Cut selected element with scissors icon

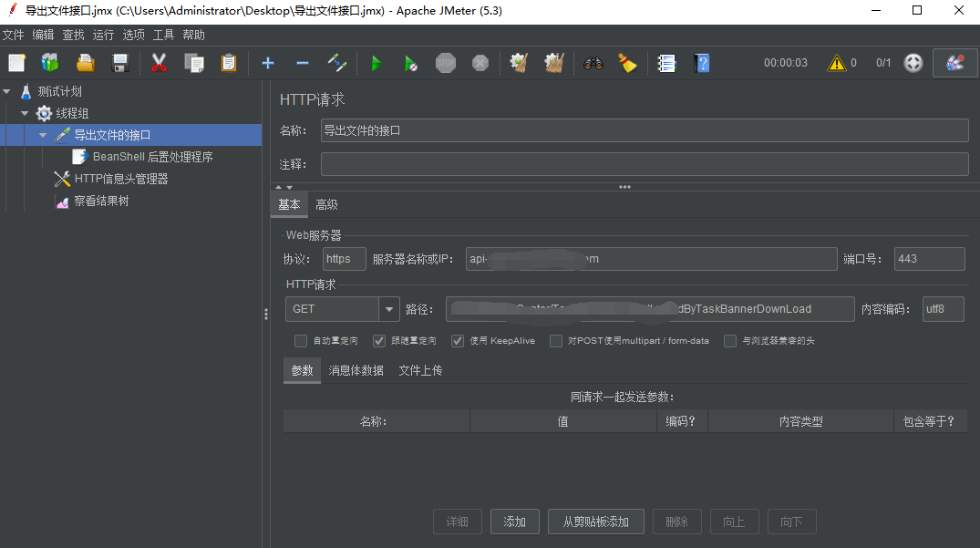(x=159, y=63)
